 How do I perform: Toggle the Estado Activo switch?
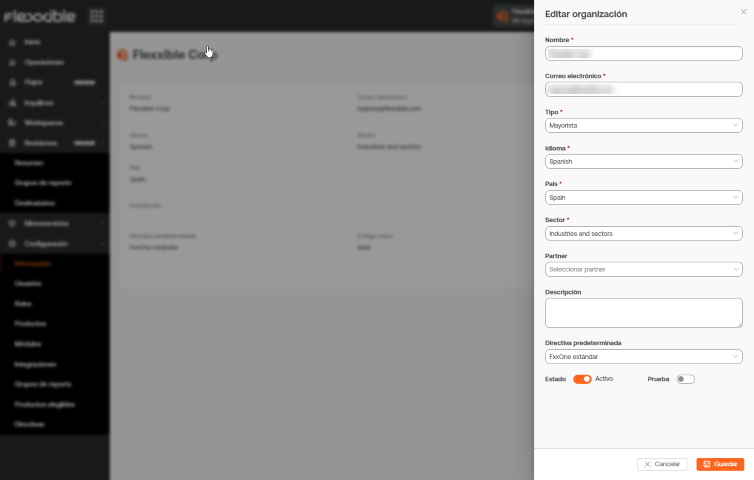(x=582, y=379)
